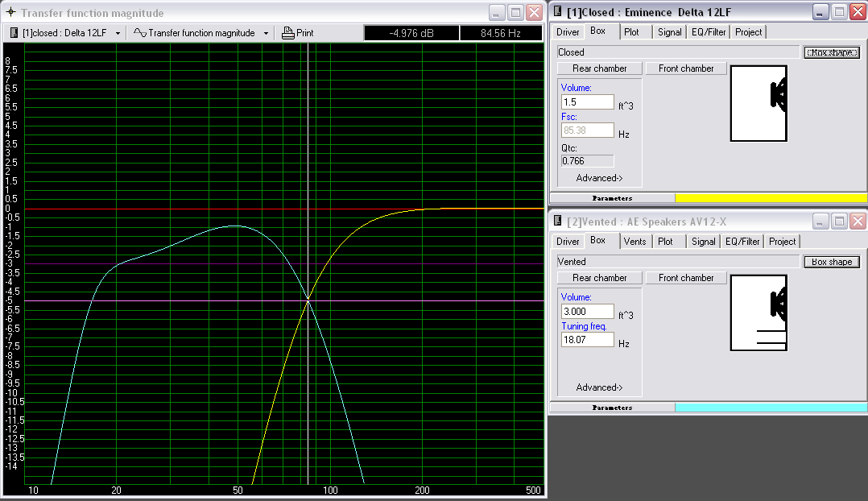Click Front chamber button in the Closed window
The width and height of the screenshot is (868, 501).
coord(686,68)
